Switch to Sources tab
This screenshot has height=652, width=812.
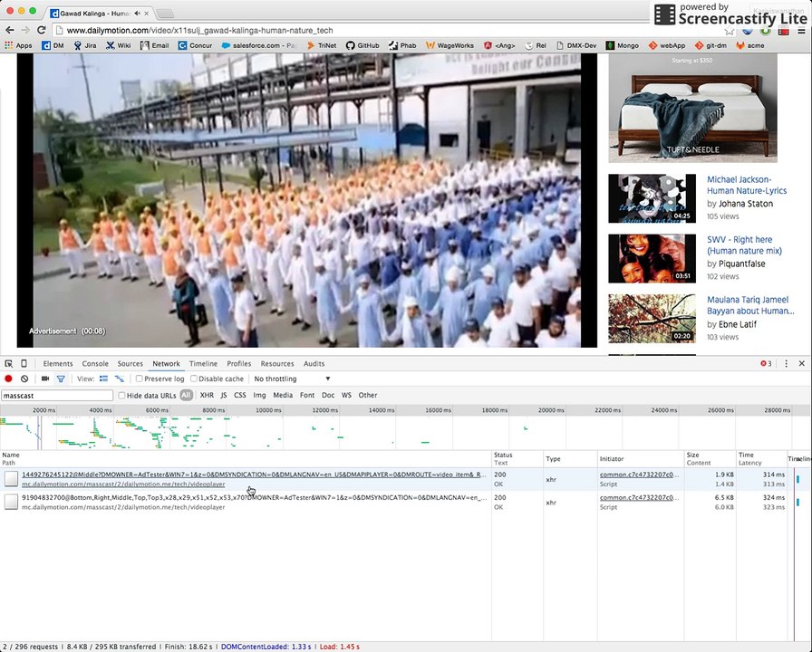[x=130, y=364]
